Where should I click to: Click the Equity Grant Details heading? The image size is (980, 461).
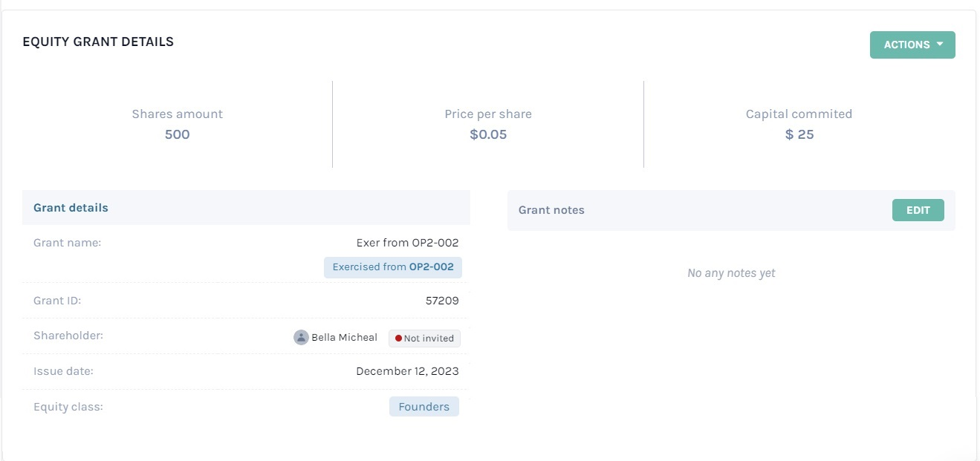[98, 42]
